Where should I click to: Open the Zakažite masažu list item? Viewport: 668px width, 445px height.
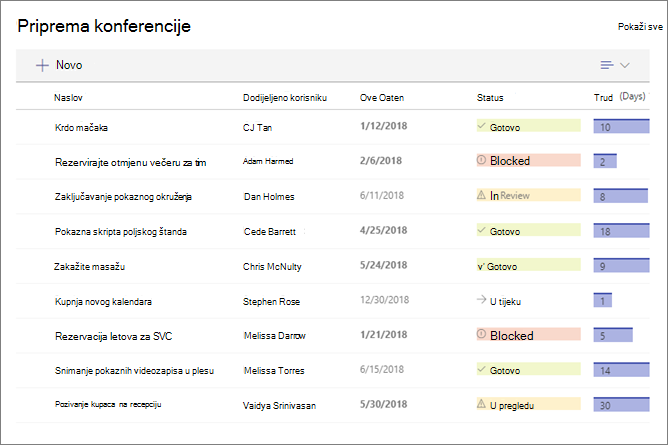click(89, 267)
